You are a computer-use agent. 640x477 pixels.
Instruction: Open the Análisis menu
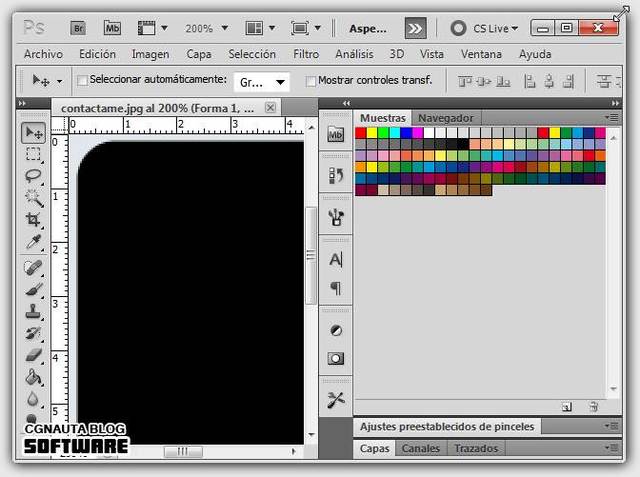coord(354,54)
